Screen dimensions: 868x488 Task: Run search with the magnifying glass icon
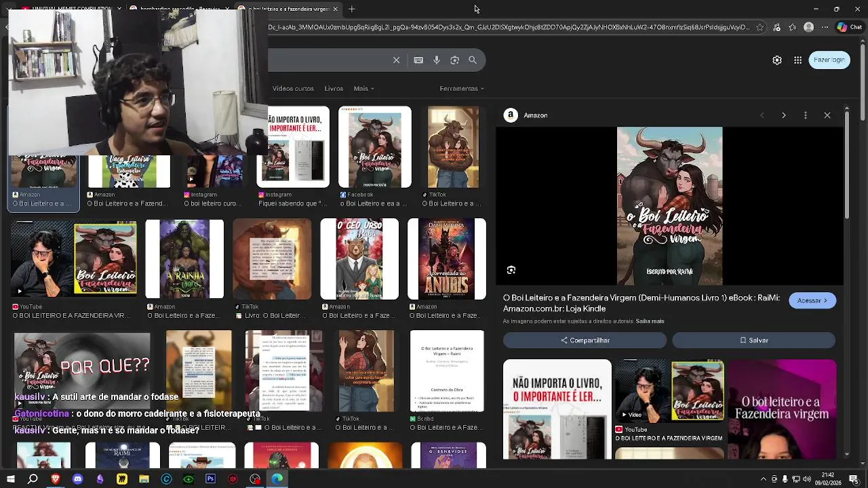473,60
